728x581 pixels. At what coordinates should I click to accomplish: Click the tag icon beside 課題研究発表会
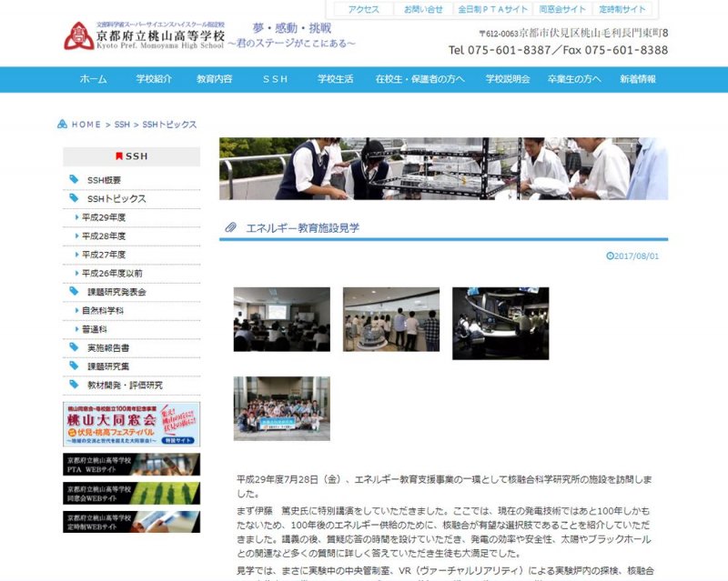74,292
